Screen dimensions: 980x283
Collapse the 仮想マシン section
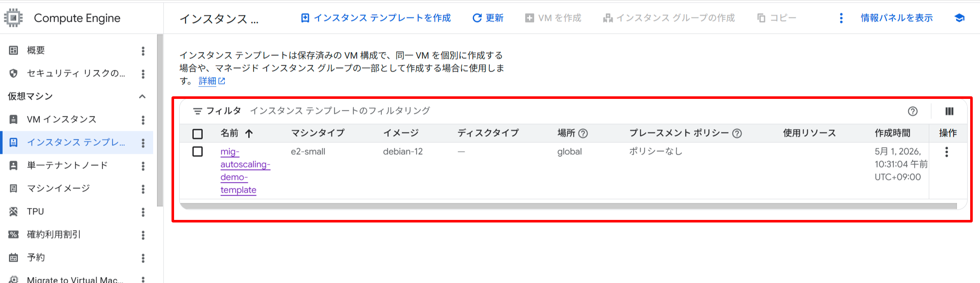[142, 96]
